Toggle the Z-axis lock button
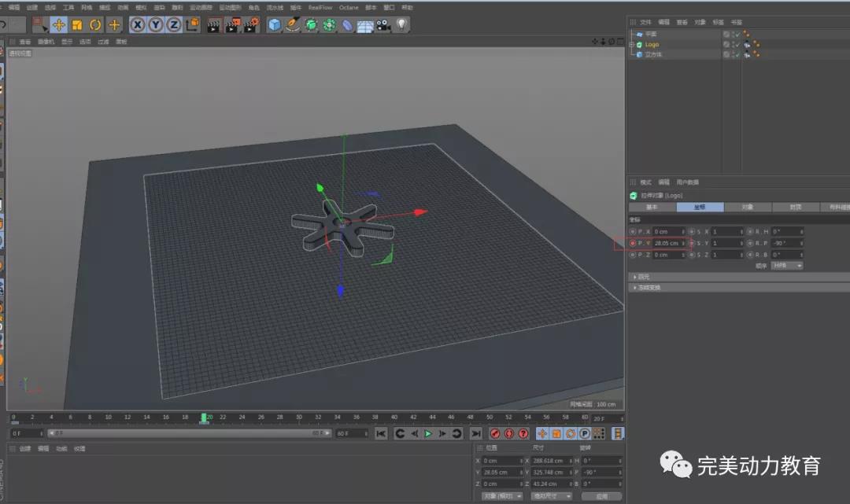850x504 pixels. click(174, 25)
